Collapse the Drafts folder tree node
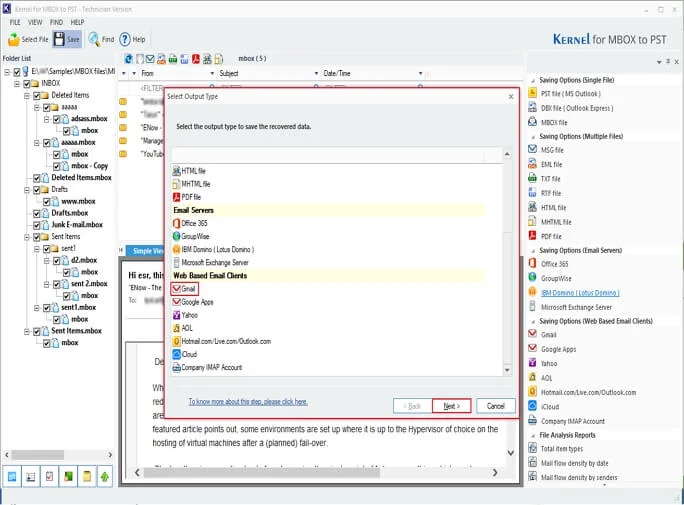The width and height of the screenshot is (684, 505). click(x=27, y=190)
